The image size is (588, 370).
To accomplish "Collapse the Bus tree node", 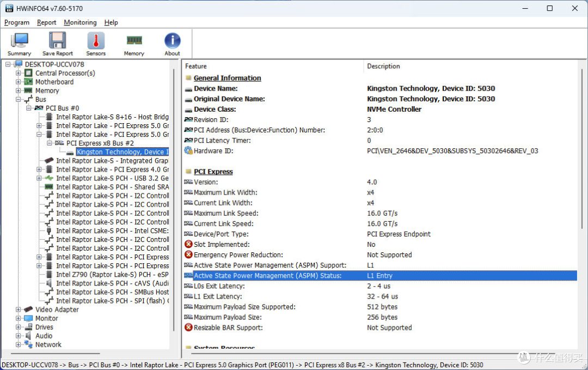I will pos(18,99).
